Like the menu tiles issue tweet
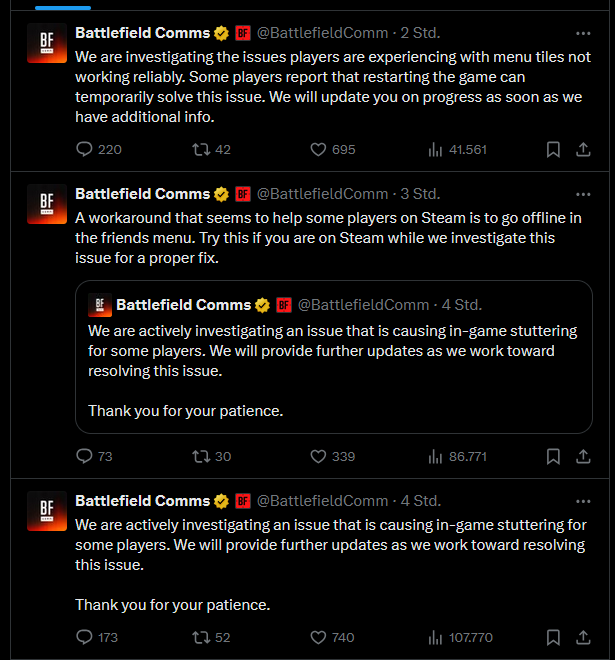 319,150
